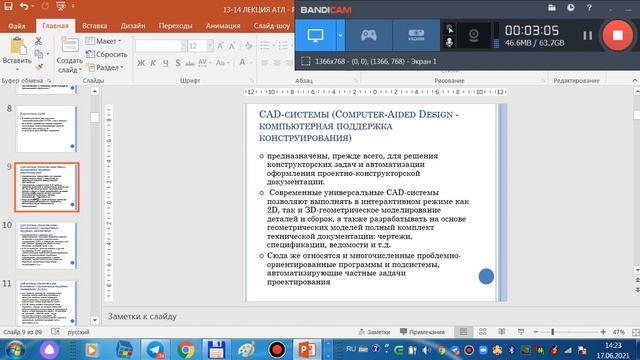Switch to the Вставка tab
Viewport: 640px width, 360px height.
[x=94, y=26]
